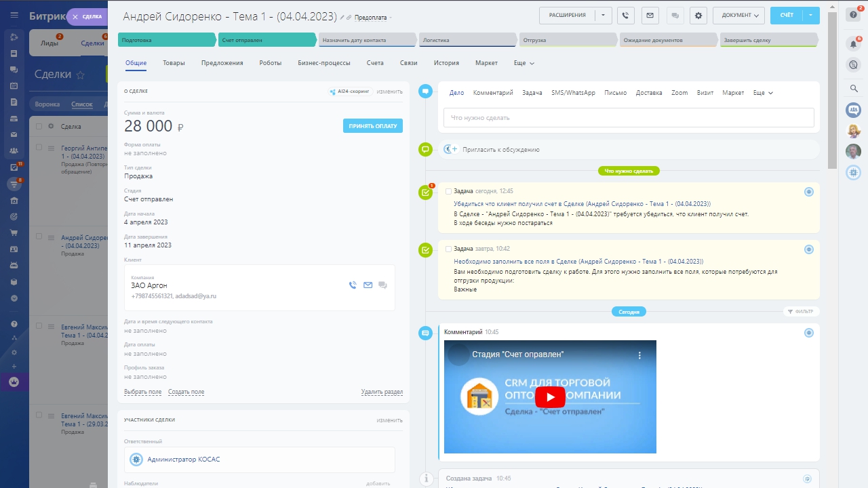Open the calendar icon in the left sidebar

[14, 86]
